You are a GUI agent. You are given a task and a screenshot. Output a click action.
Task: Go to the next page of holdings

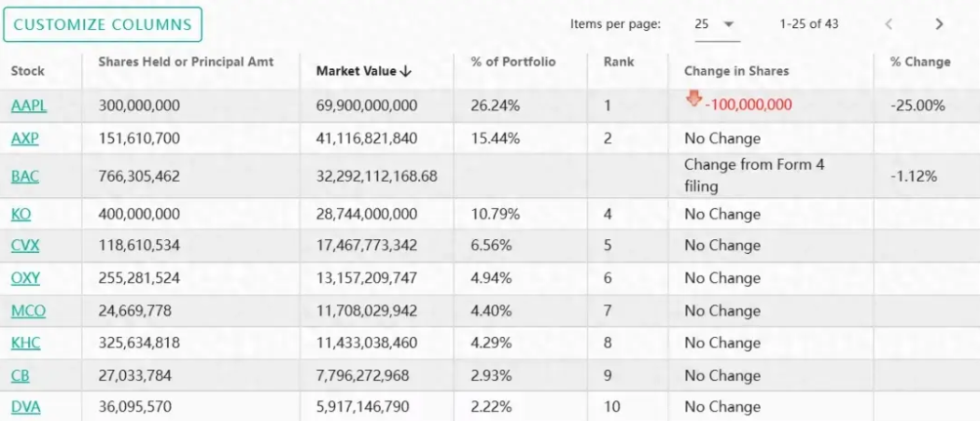[939, 24]
